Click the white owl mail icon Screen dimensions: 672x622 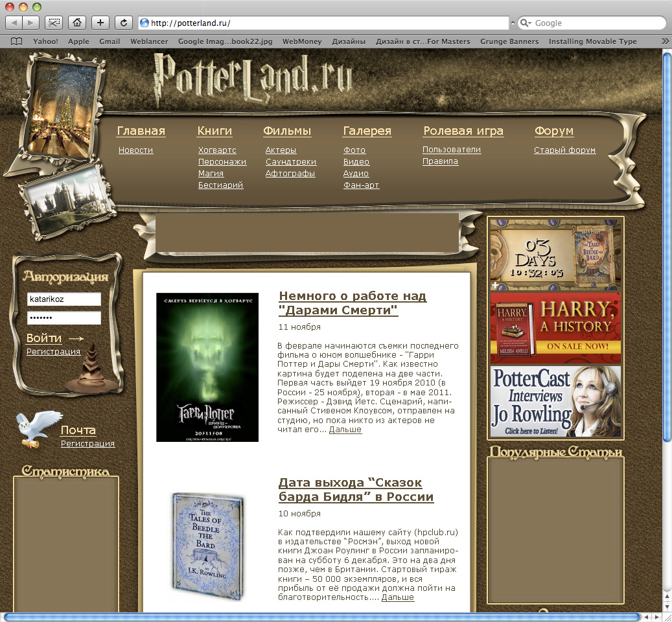38,429
